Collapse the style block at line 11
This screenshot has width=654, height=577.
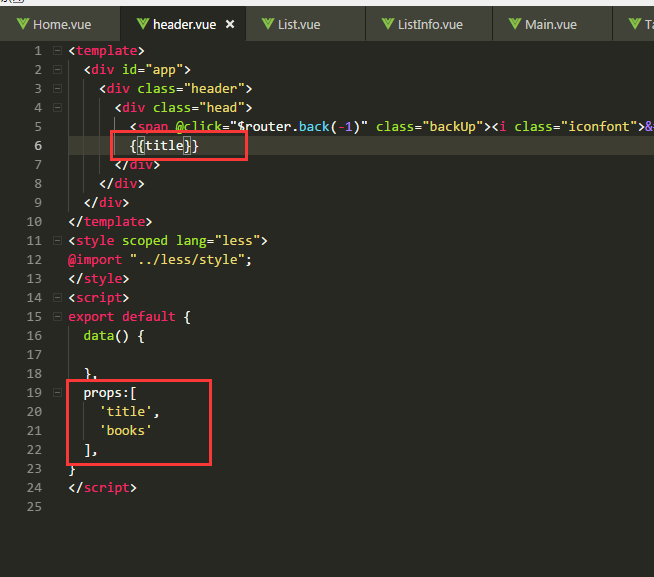(58, 241)
